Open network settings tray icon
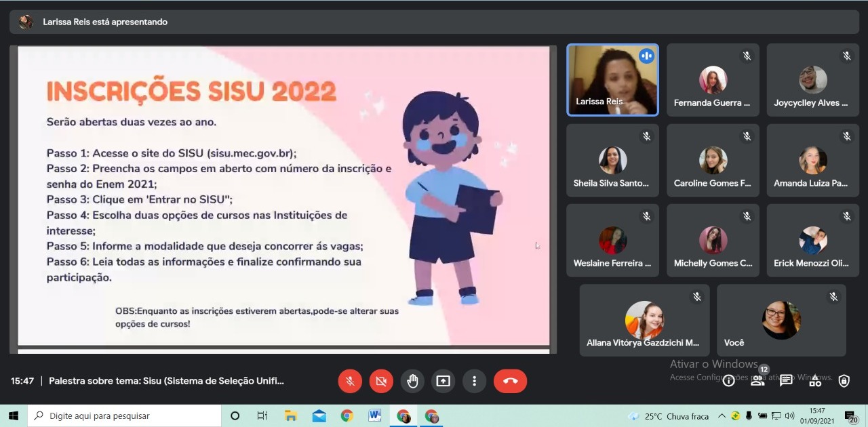Viewport: 868px width, 427px height. coord(776,415)
